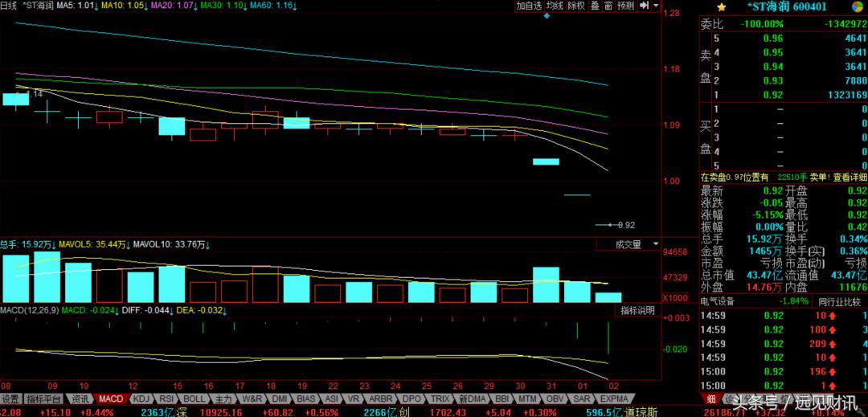Viewport: 868px width, 417px height.
Task: Select the EXPMA indicator tab
Action: [615, 399]
